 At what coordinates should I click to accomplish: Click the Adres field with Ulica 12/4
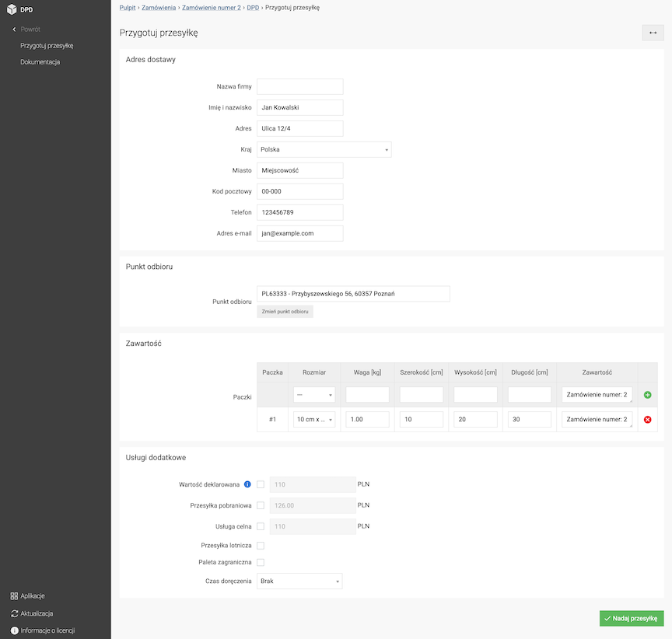pos(300,128)
